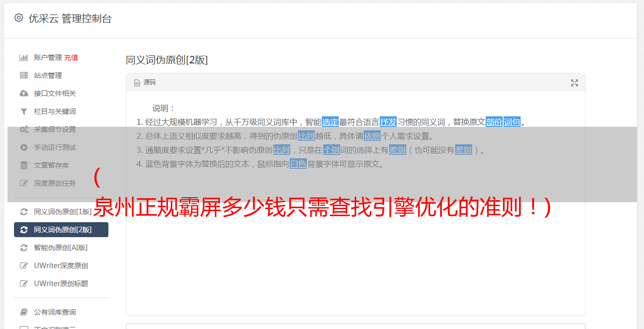Open the 充值 recharge link
This screenshot has height=329, width=644.
71,57
